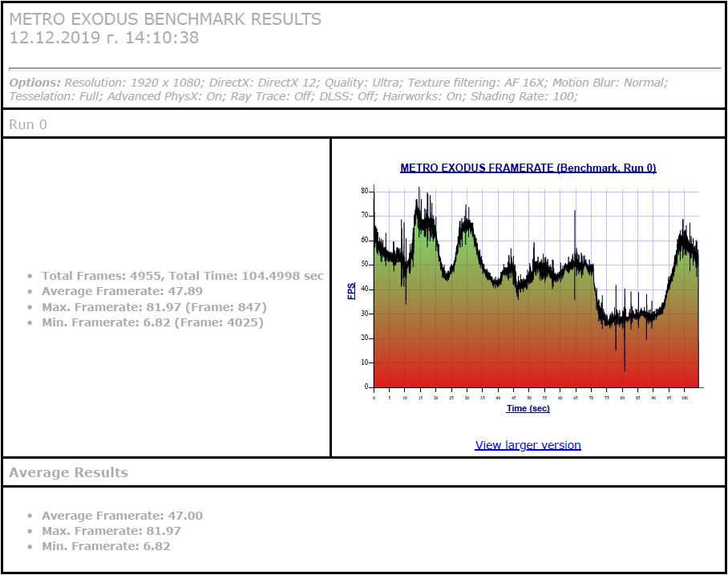Click 'Quality: Ultra' option text
The height and width of the screenshot is (575, 728).
click(362, 83)
